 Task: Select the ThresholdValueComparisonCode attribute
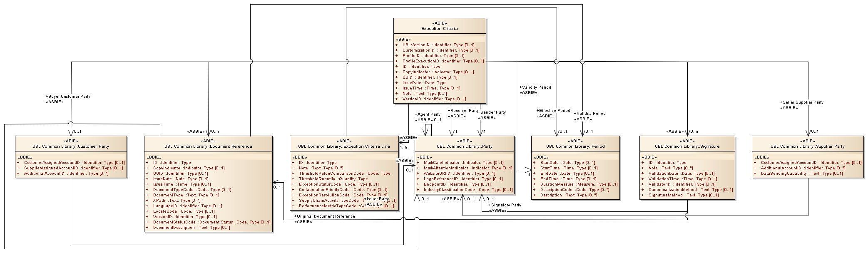pyautogui.click(x=344, y=174)
